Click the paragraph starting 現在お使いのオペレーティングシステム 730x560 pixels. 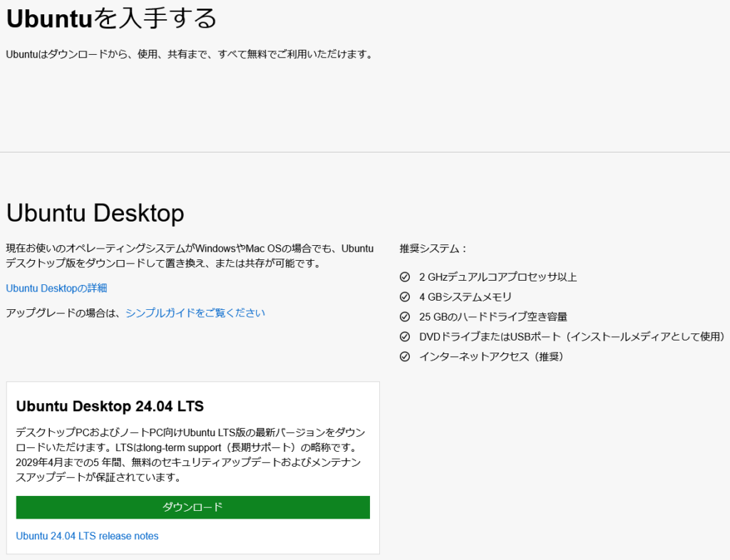tap(190, 256)
